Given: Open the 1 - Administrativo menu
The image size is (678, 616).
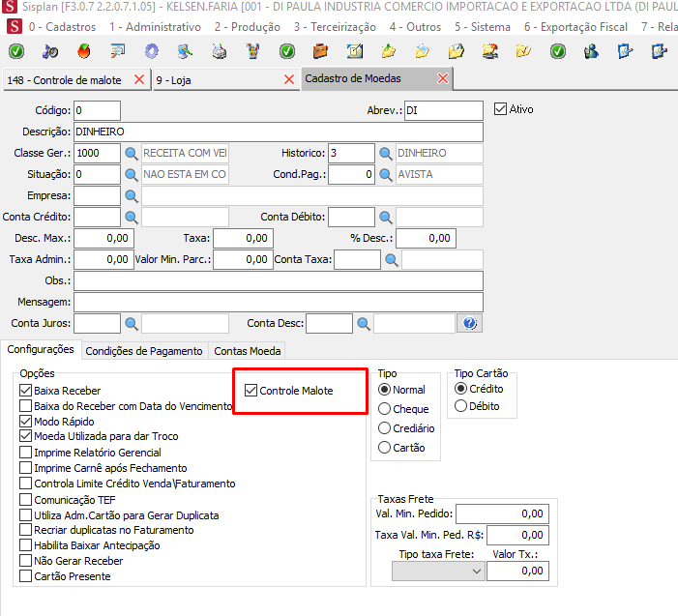Looking at the screenshot, I should coord(155,27).
